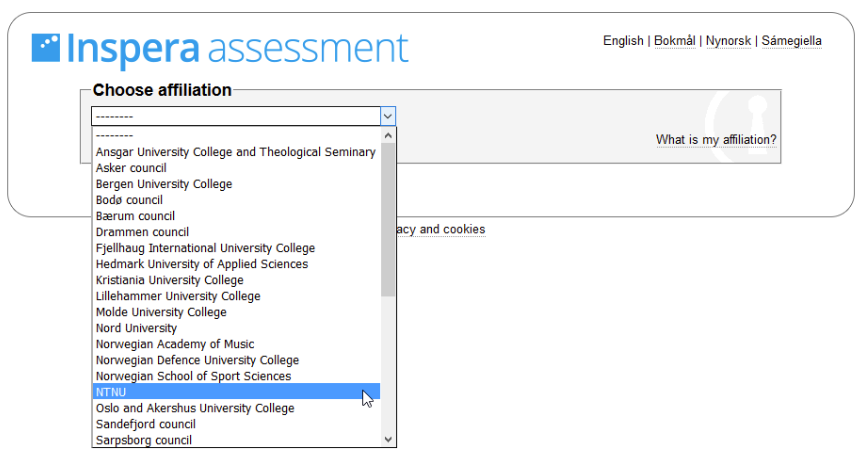The height and width of the screenshot is (453, 864).
Task: Click the dropdown list scrollbar thumb
Action: (x=388, y=219)
